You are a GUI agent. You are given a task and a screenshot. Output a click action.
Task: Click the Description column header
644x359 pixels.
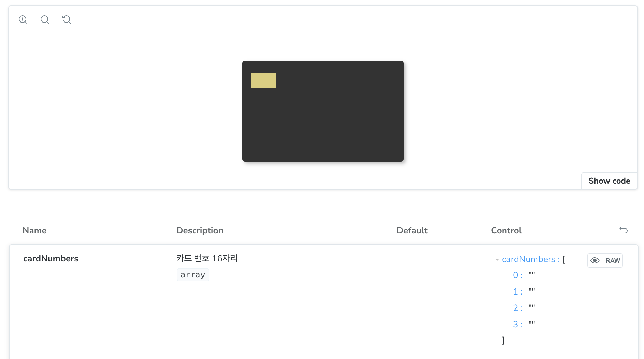(x=200, y=230)
